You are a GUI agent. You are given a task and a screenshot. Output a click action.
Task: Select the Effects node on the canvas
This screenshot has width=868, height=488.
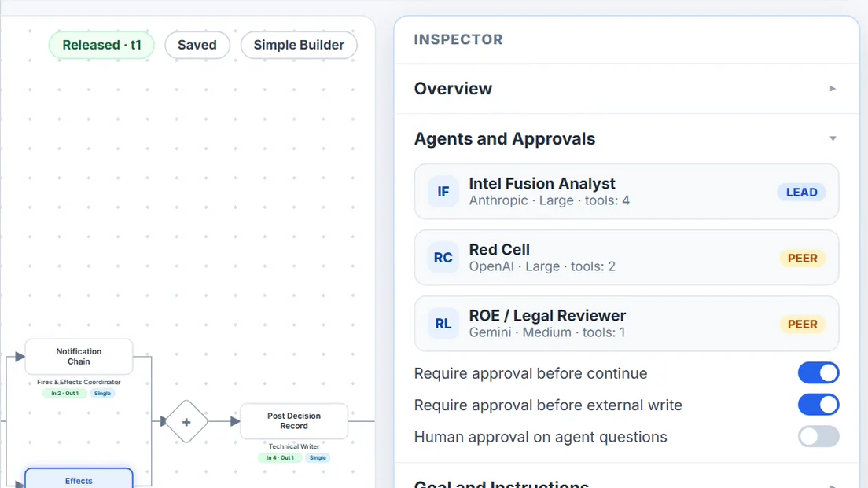click(x=79, y=479)
